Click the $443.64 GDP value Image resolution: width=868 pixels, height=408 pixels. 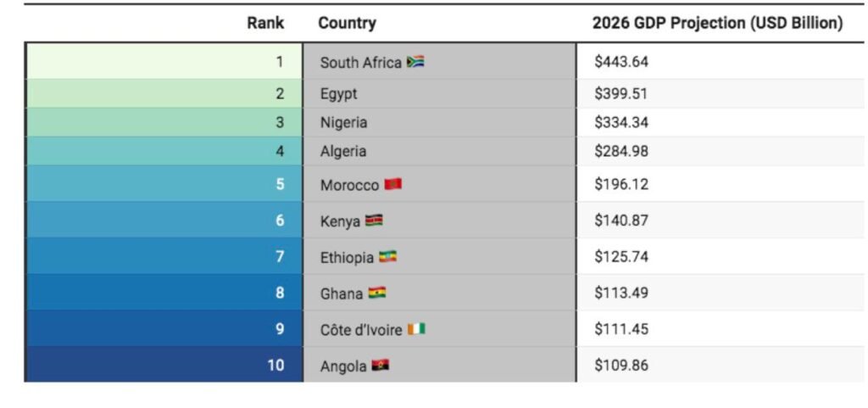[x=621, y=62]
